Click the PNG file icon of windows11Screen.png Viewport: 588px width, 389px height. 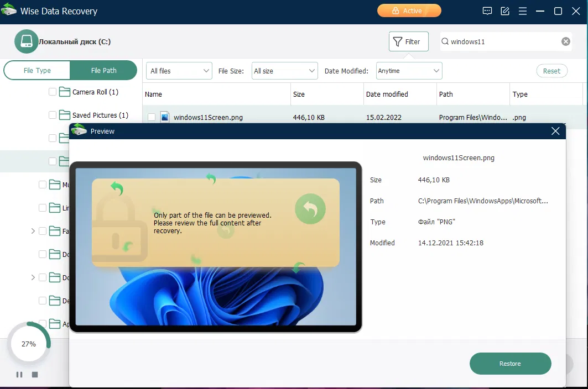[165, 117]
